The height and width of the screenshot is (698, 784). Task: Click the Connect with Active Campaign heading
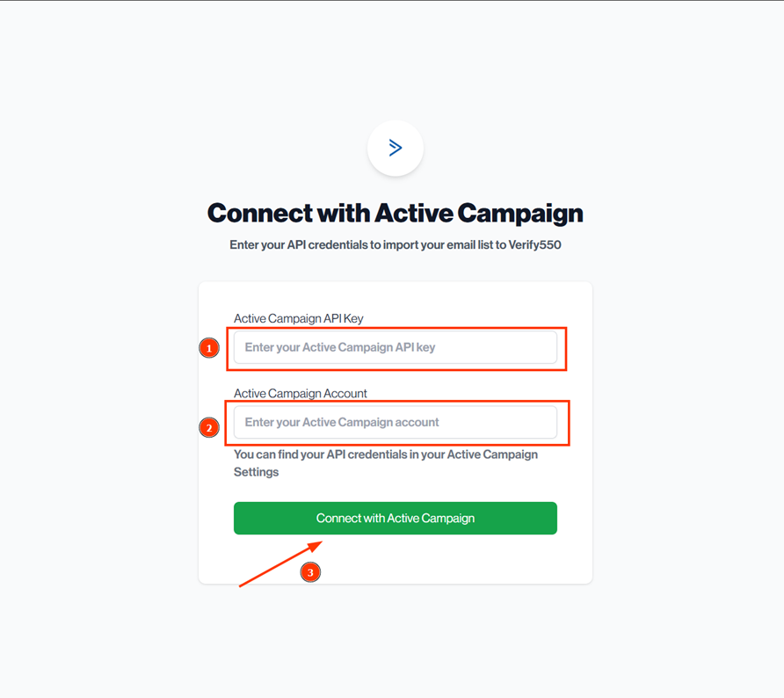[x=395, y=213]
